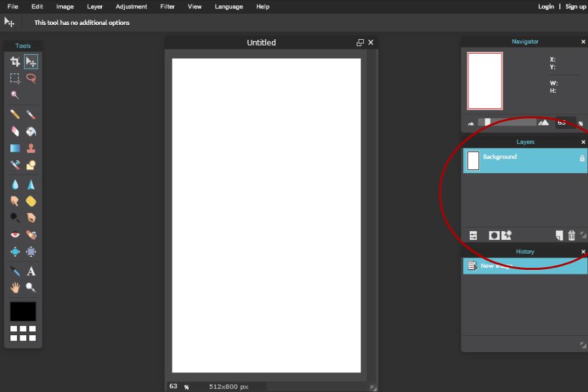The width and height of the screenshot is (588, 392).
Task: Select the Type text tool
Action: [31, 271]
